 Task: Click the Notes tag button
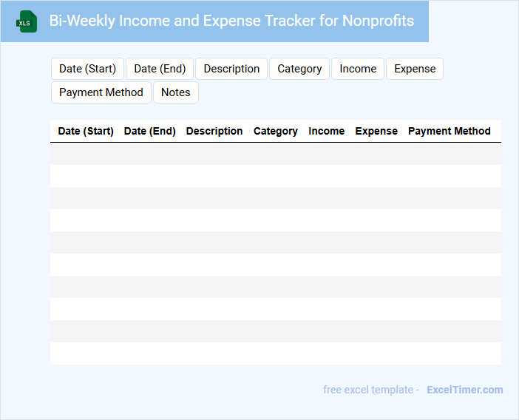(176, 92)
